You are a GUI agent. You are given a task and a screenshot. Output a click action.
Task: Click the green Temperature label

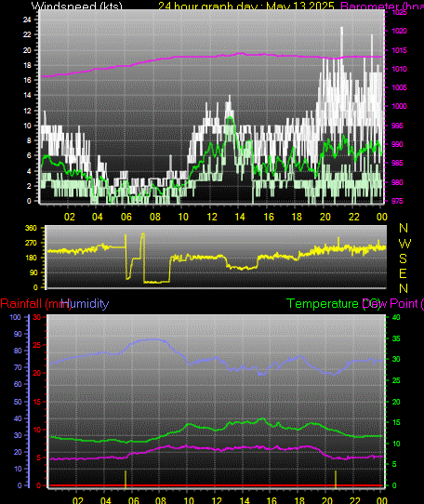[322, 304]
